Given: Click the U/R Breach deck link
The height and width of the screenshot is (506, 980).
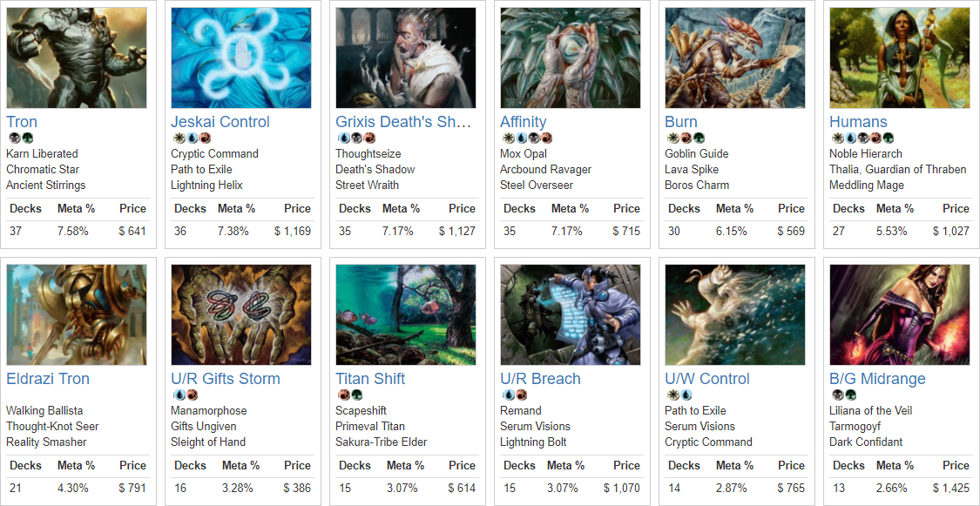Looking at the screenshot, I should 540,379.
